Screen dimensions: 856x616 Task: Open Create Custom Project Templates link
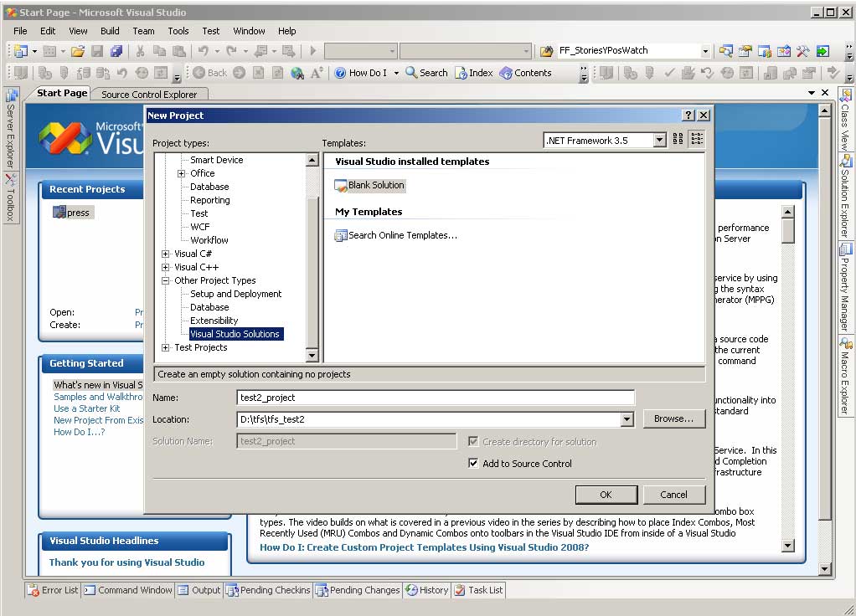[424, 547]
